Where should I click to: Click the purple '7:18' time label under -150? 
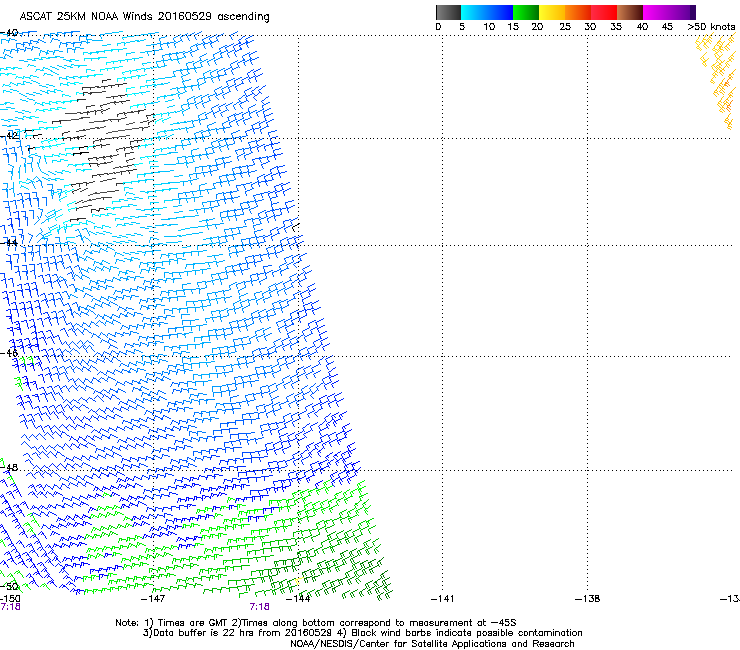(10, 607)
